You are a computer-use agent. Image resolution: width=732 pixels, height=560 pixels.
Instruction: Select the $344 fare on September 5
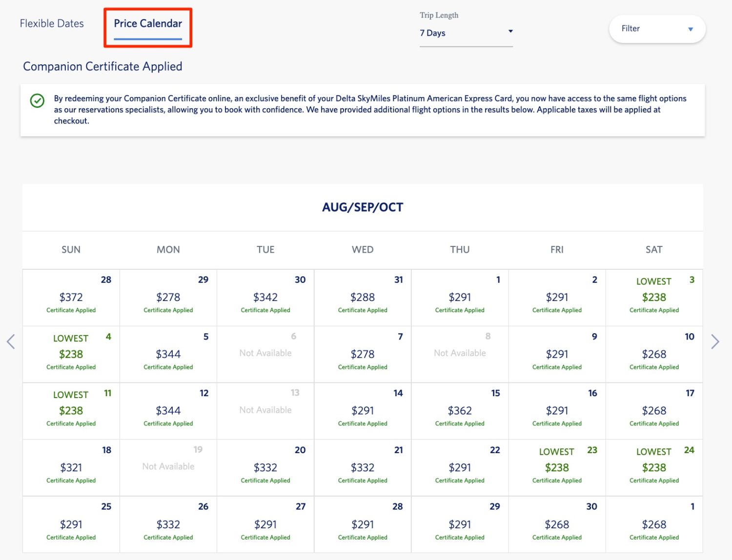pyautogui.click(x=168, y=354)
